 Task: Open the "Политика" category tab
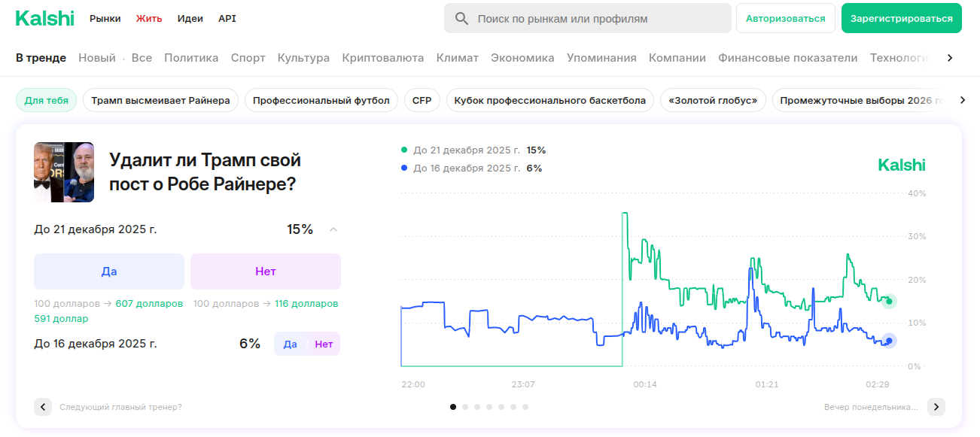[191, 58]
